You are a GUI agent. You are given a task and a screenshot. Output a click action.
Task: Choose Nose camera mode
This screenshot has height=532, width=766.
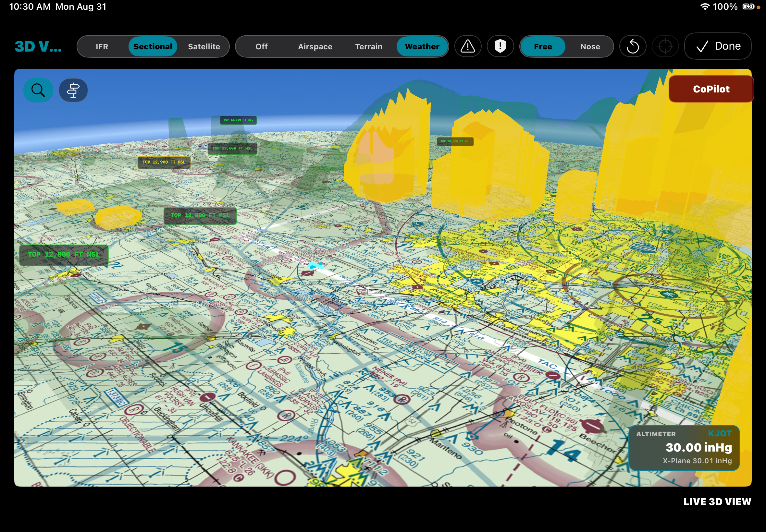pyautogui.click(x=590, y=46)
